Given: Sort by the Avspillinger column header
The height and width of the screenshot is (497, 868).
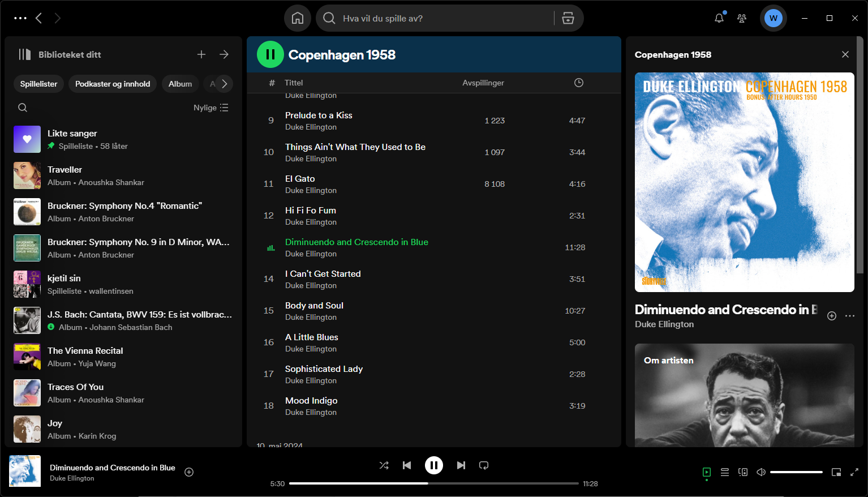Looking at the screenshot, I should tap(483, 83).
